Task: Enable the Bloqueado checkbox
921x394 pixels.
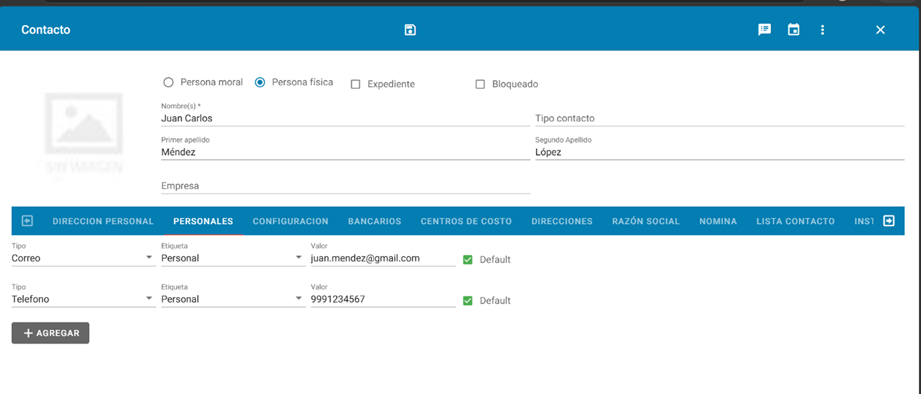Action: coord(480,84)
